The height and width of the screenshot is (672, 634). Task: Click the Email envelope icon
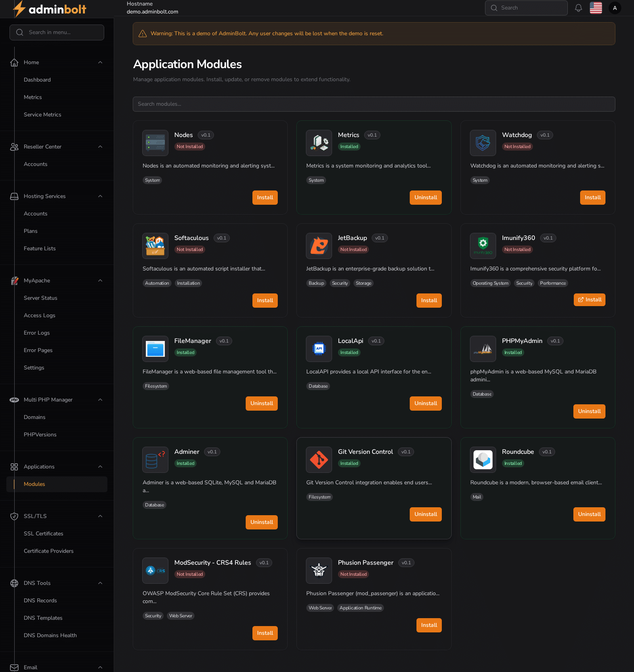pyautogui.click(x=14, y=668)
